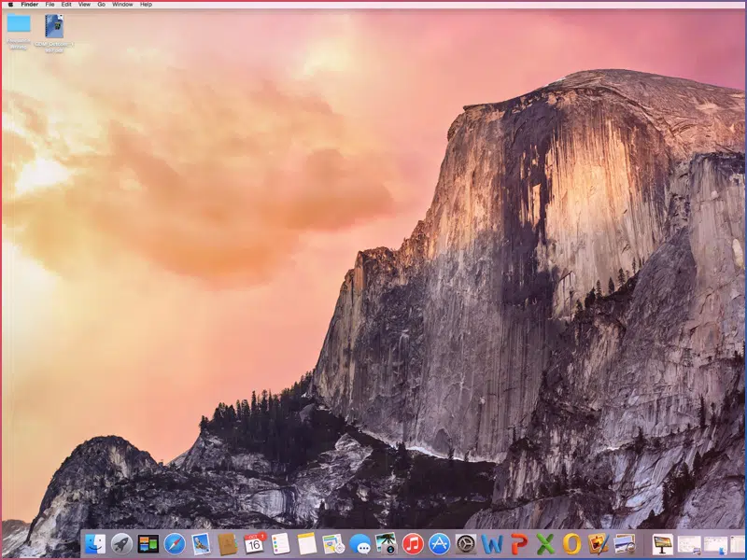Open Messages blue speech bubble
Viewport: 747px width, 560px height.
[x=359, y=544]
